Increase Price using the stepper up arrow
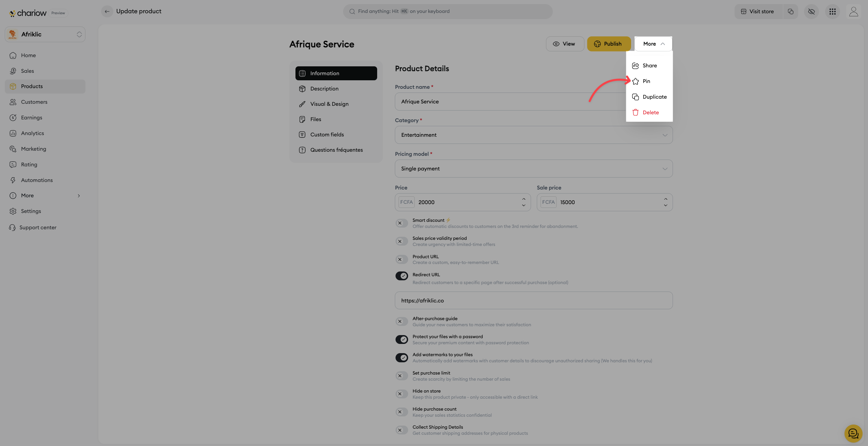 point(524,199)
